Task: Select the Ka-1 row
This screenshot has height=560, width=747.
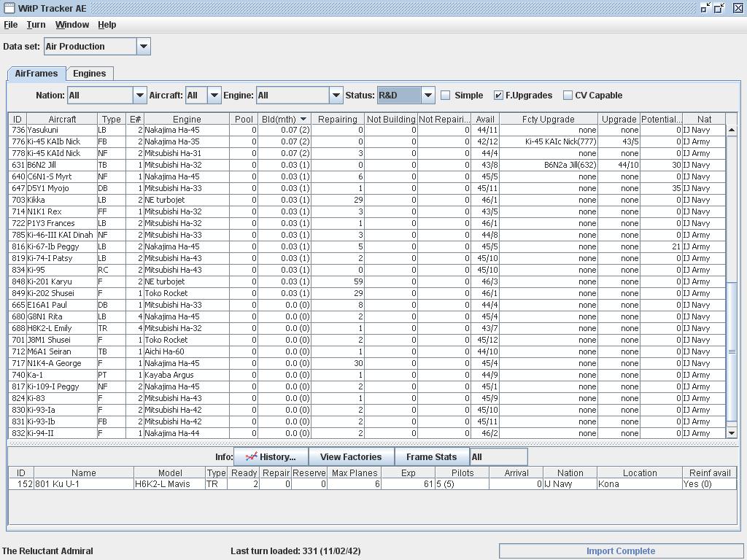Action: pyautogui.click(x=367, y=375)
